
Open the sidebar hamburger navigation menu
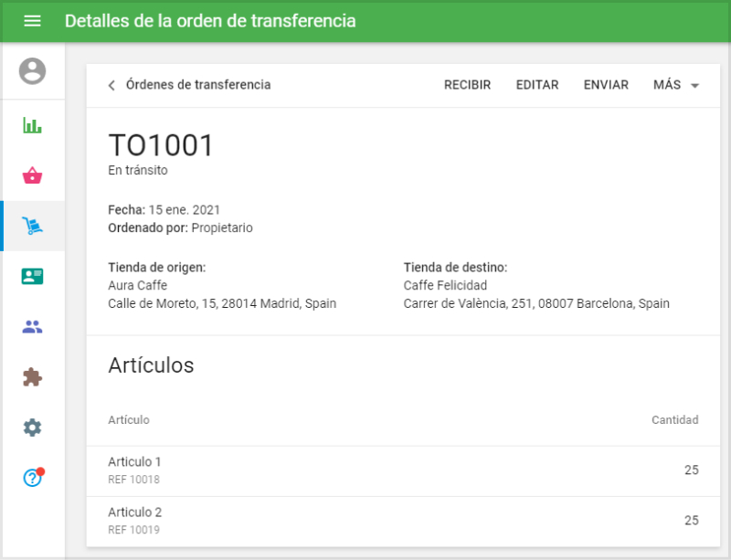(x=32, y=20)
